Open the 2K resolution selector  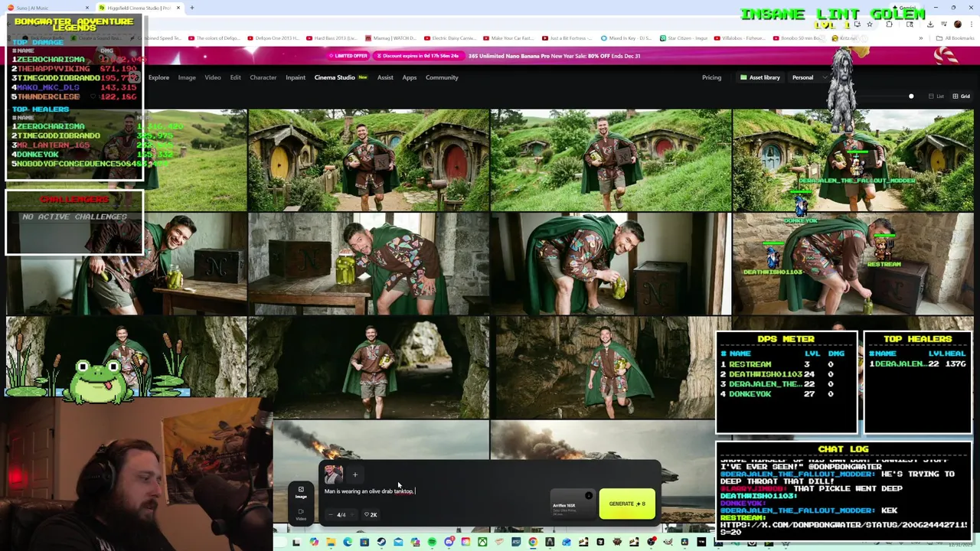371,514
